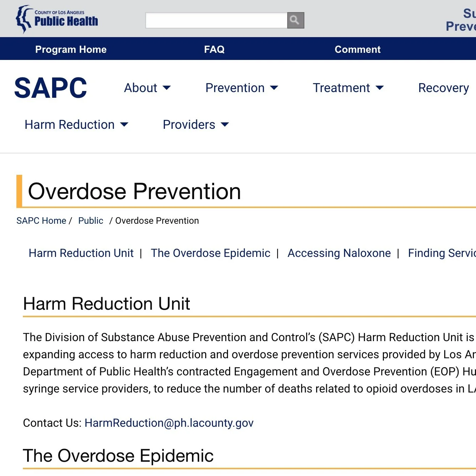Screen dimensions: 476x476
Task: Open the Accessing Naloxone link
Action: pyautogui.click(x=339, y=253)
